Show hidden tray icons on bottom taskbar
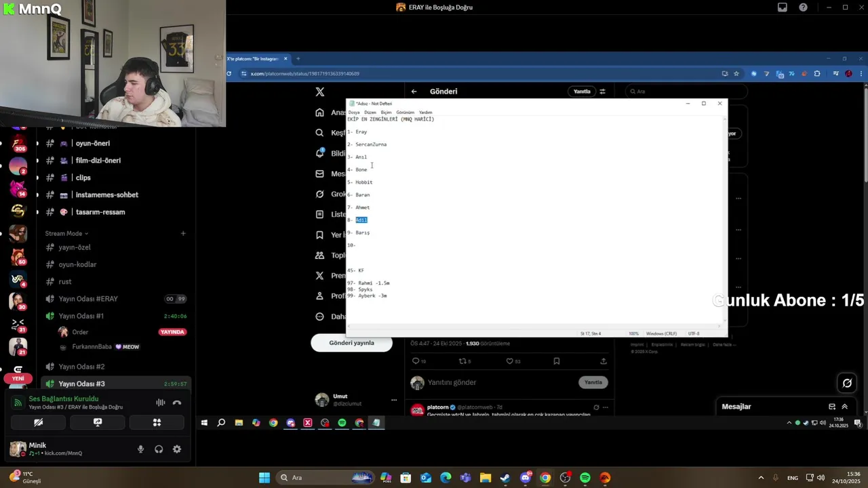 click(x=761, y=478)
